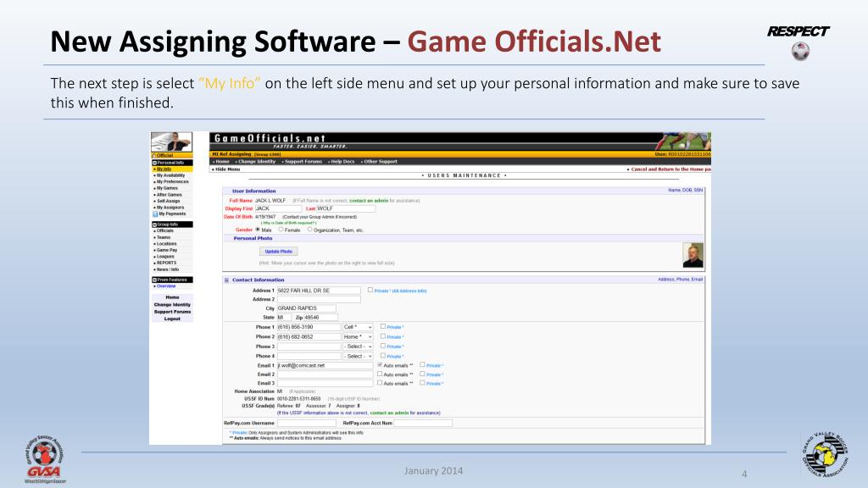Open Self Assign in the left menu
The width and height of the screenshot is (868, 488).
pyautogui.click(x=167, y=202)
